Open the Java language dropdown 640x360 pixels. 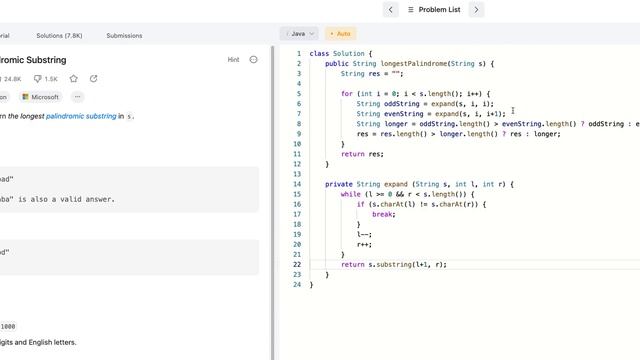tap(299, 34)
